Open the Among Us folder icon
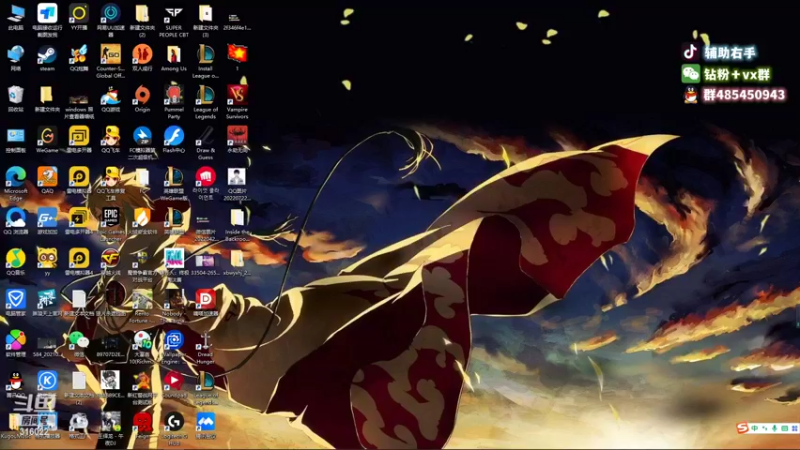 (173, 58)
